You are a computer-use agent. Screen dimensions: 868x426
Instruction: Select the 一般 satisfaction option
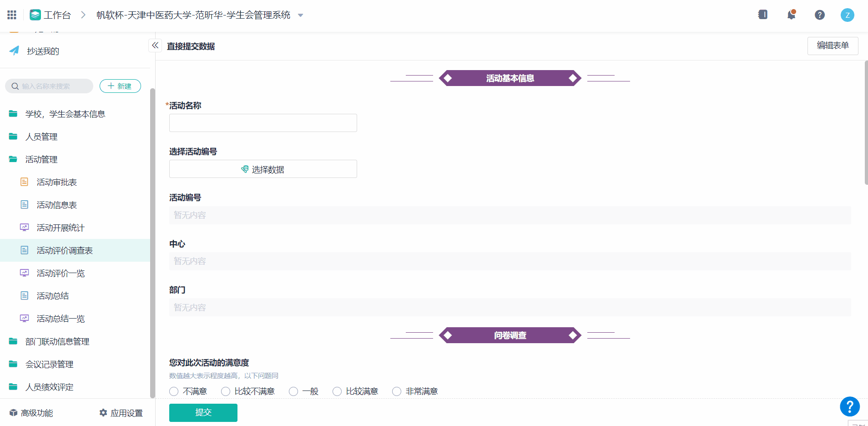293,391
